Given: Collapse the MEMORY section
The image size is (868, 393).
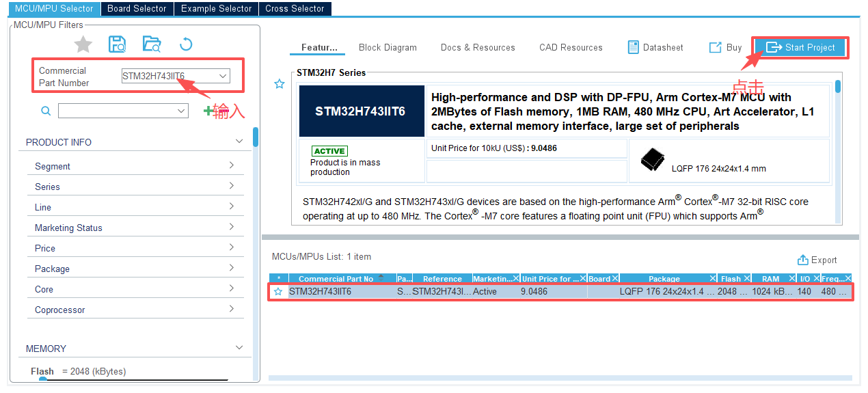Looking at the screenshot, I should coord(239,348).
